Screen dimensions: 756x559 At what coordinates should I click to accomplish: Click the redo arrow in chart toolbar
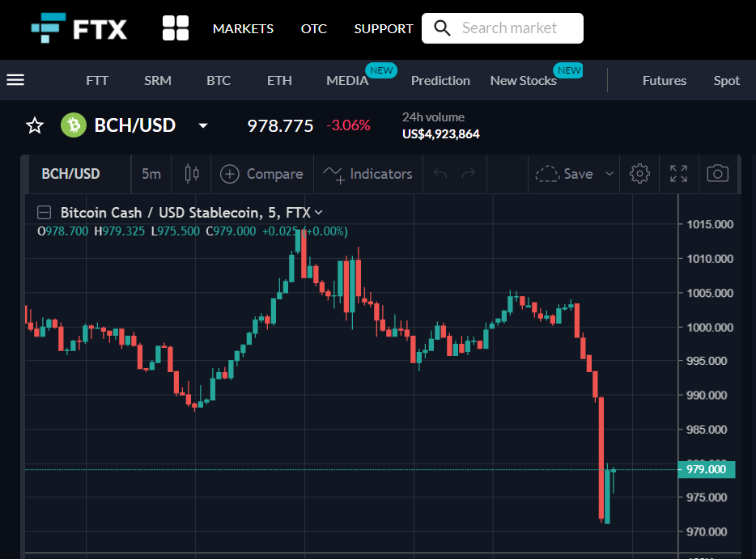[469, 173]
